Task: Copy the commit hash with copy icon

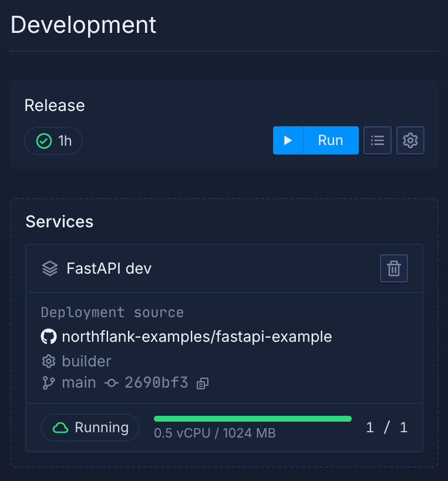Action: pyautogui.click(x=203, y=384)
